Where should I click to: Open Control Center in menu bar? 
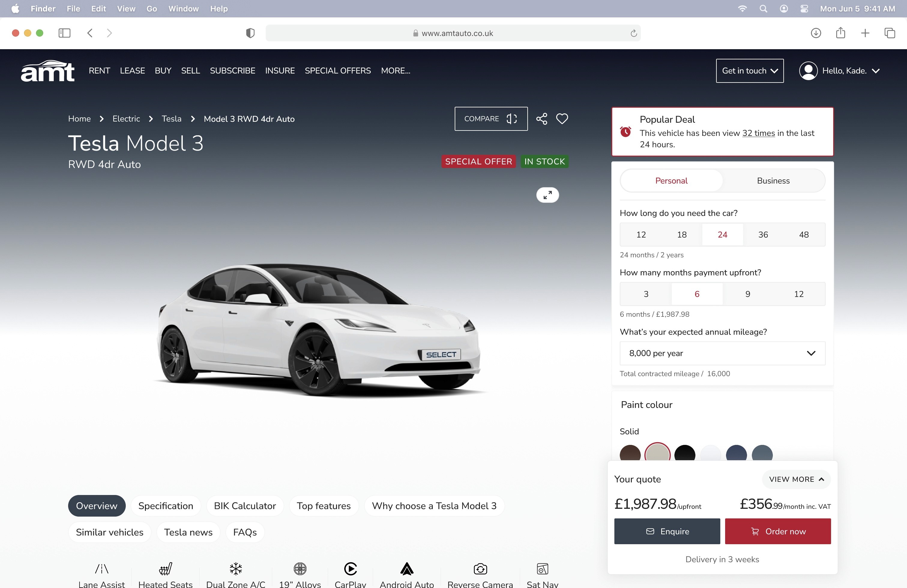[804, 9]
